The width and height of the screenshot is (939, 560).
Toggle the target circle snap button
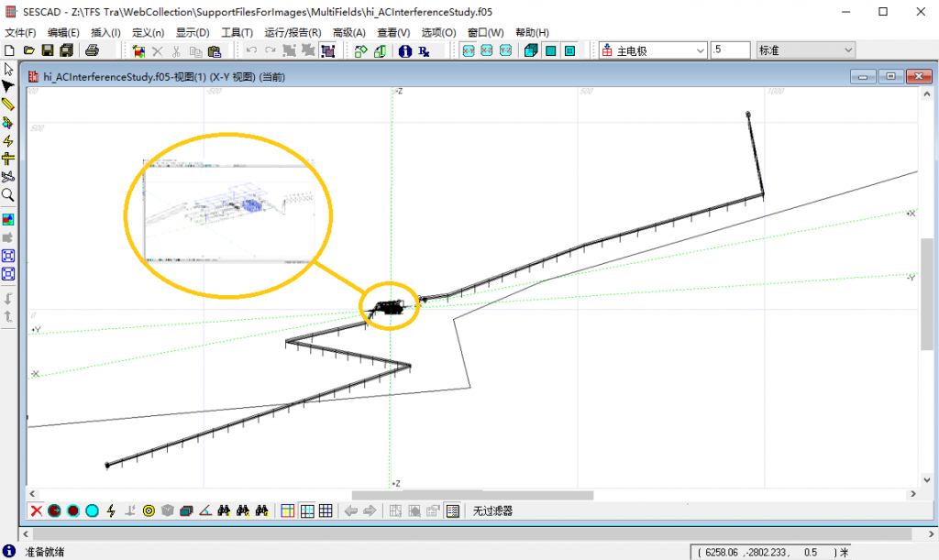149,511
